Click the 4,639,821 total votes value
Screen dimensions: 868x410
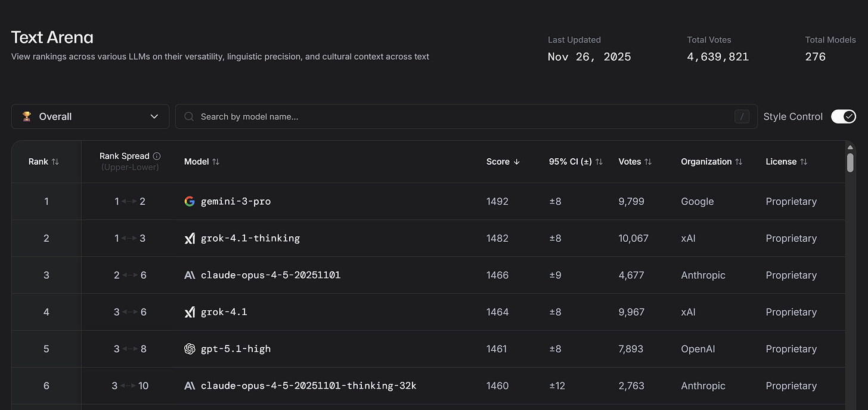coord(718,57)
